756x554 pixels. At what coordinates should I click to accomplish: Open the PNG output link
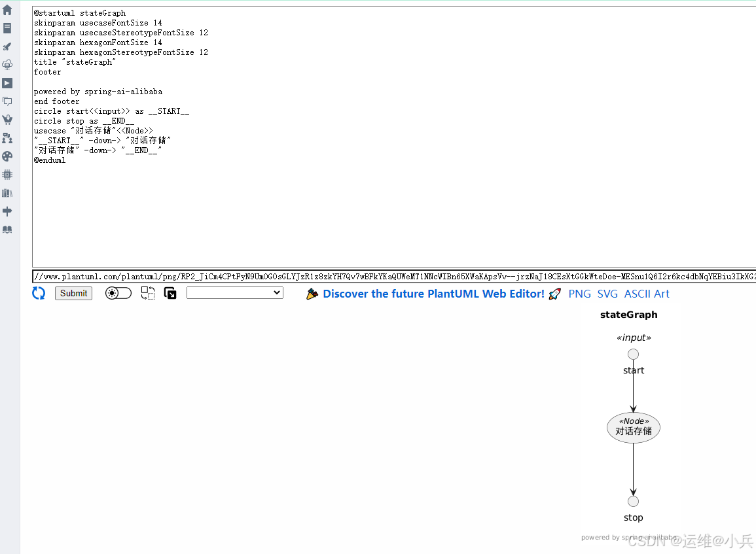coord(579,294)
